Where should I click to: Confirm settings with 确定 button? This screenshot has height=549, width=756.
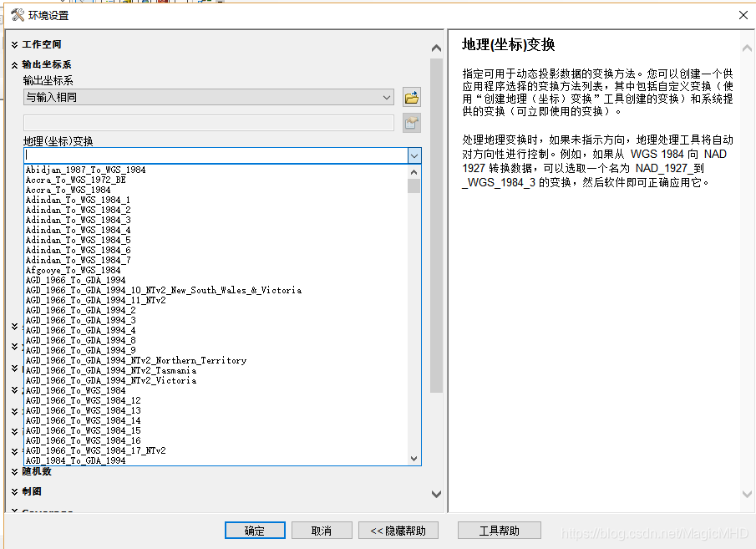[x=255, y=531]
